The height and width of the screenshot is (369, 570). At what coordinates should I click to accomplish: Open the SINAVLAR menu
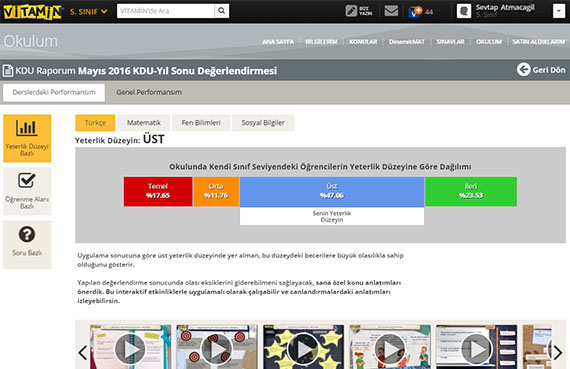pyautogui.click(x=450, y=42)
